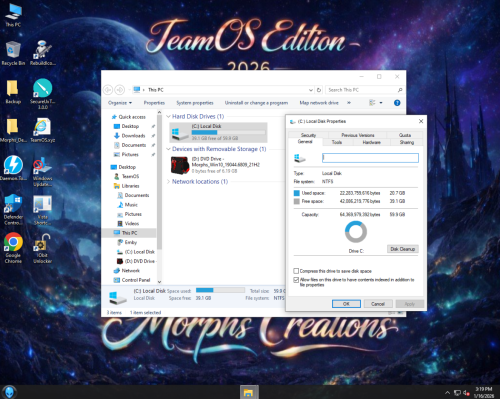The width and height of the screenshot is (500, 399).
Task: Launch the IObit Unlocker desktop icon
Action: (x=42, y=248)
